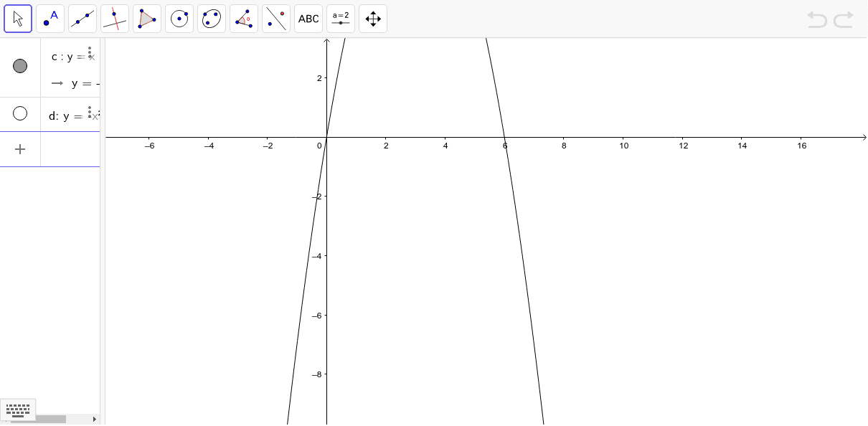
Task: Click the y-axis label −8
Action: pyautogui.click(x=316, y=374)
